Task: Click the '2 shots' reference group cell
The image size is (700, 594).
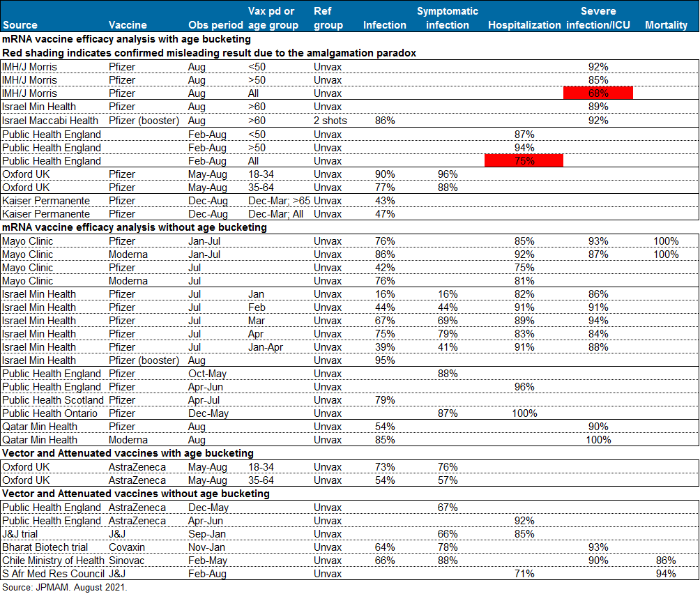Action: [330, 121]
